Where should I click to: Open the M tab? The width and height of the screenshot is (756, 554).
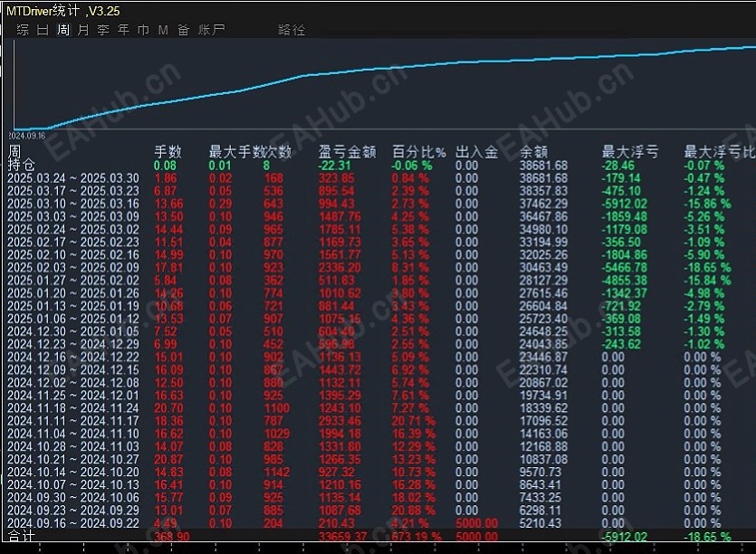pos(163,30)
